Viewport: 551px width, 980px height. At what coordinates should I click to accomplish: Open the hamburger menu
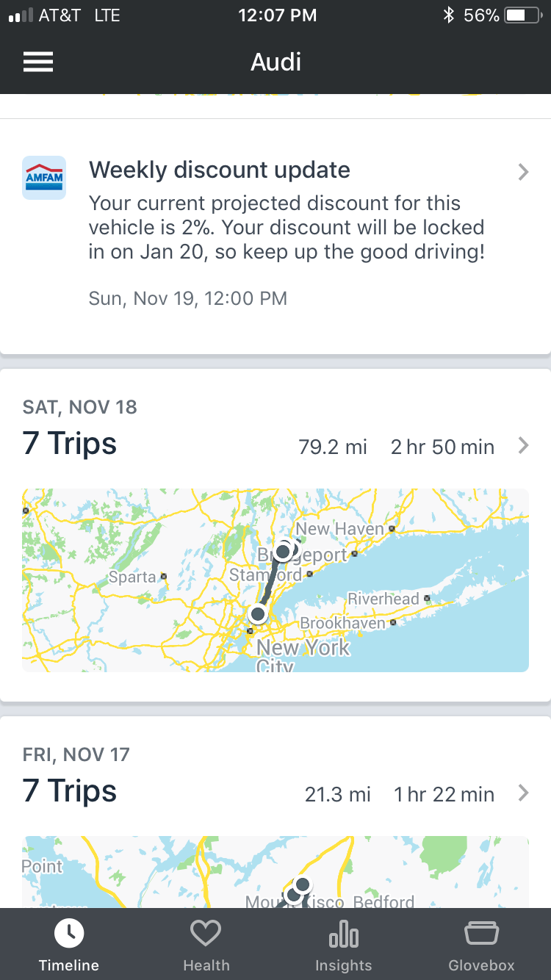(x=38, y=62)
